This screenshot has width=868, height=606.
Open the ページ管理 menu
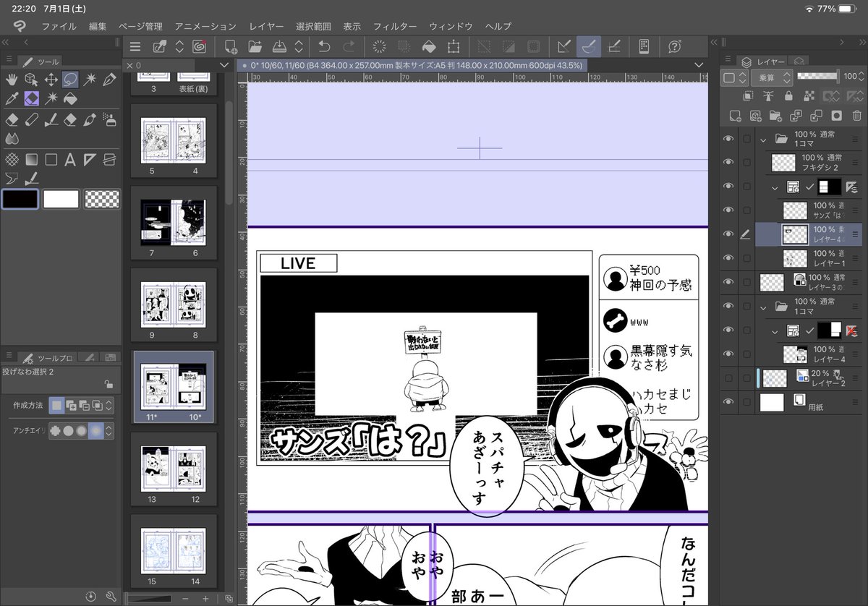(x=140, y=26)
